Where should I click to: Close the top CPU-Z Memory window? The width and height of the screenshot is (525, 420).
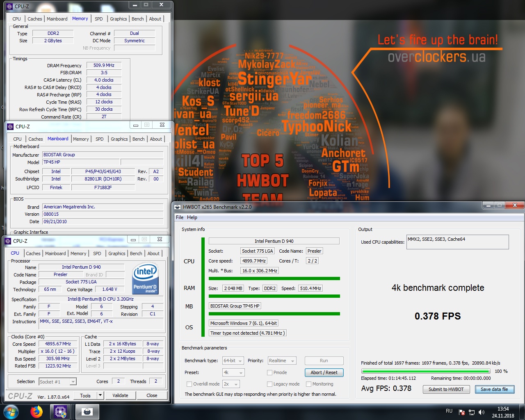click(x=162, y=5)
